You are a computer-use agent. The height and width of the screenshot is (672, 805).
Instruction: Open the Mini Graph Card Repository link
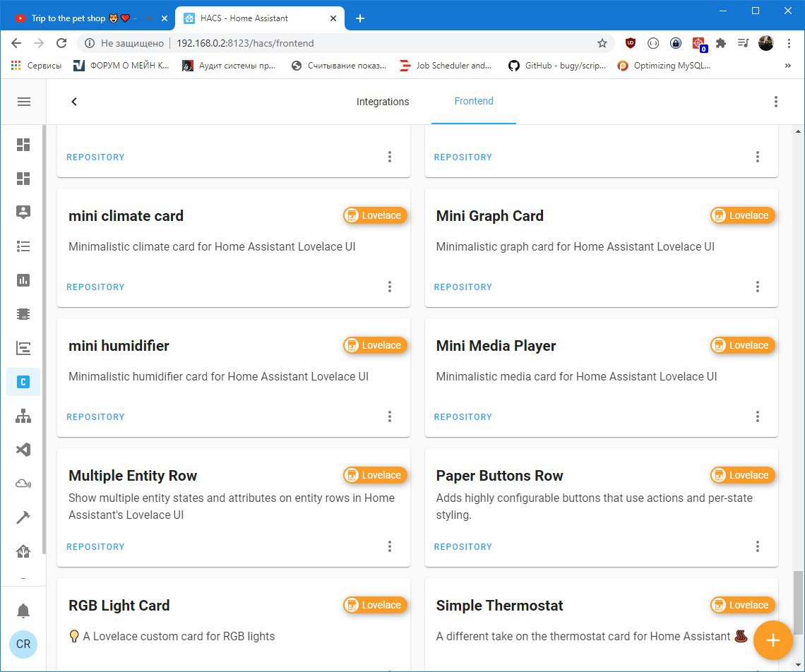(463, 287)
